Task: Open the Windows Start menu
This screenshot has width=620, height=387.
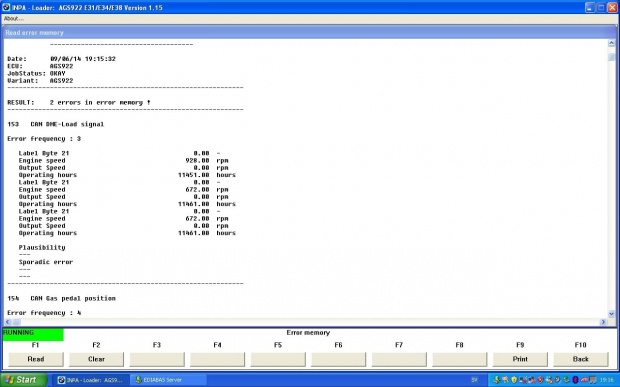Action: [24, 380]
